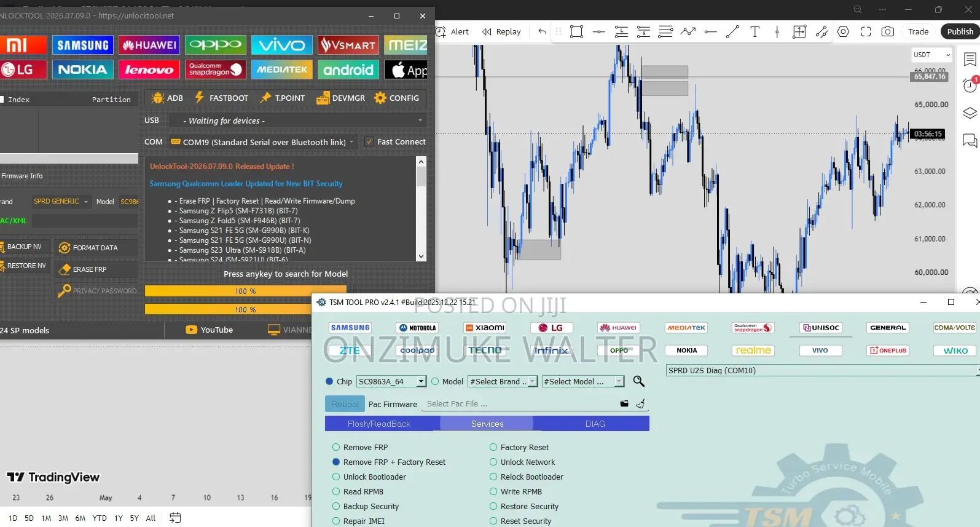Open the CONFIG tab in UnlockTool
Viewport: 980px width, 527px height.
click(x=397, y=98)
